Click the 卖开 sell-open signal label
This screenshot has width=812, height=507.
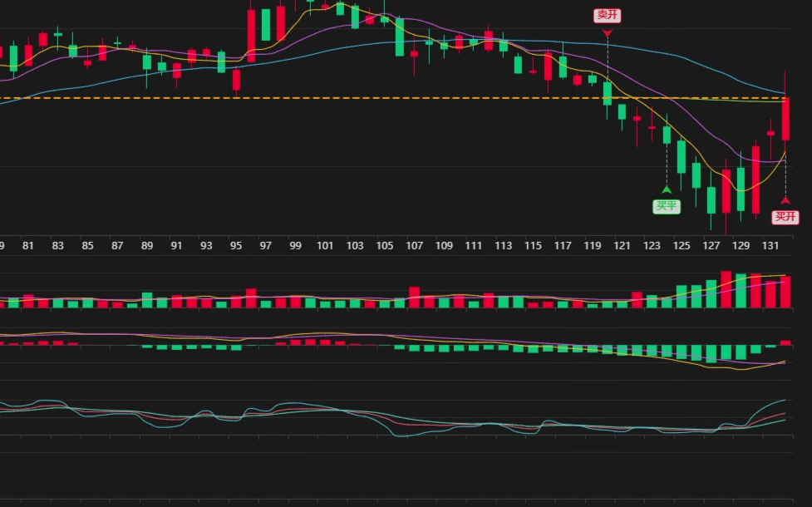(x=608, y=16)
